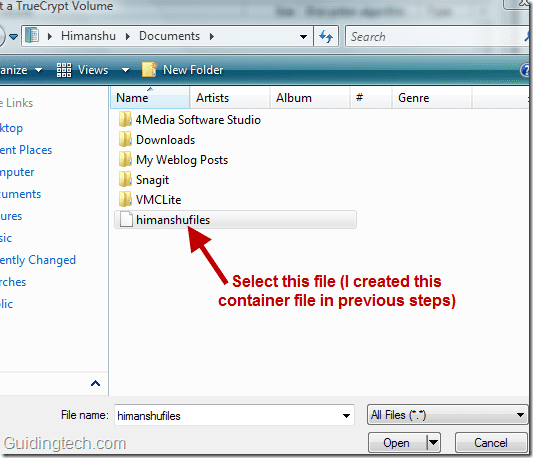This screenshot has width=533, height=458.
Task: Open Music link in sidebar
Action: pos(6,238)
